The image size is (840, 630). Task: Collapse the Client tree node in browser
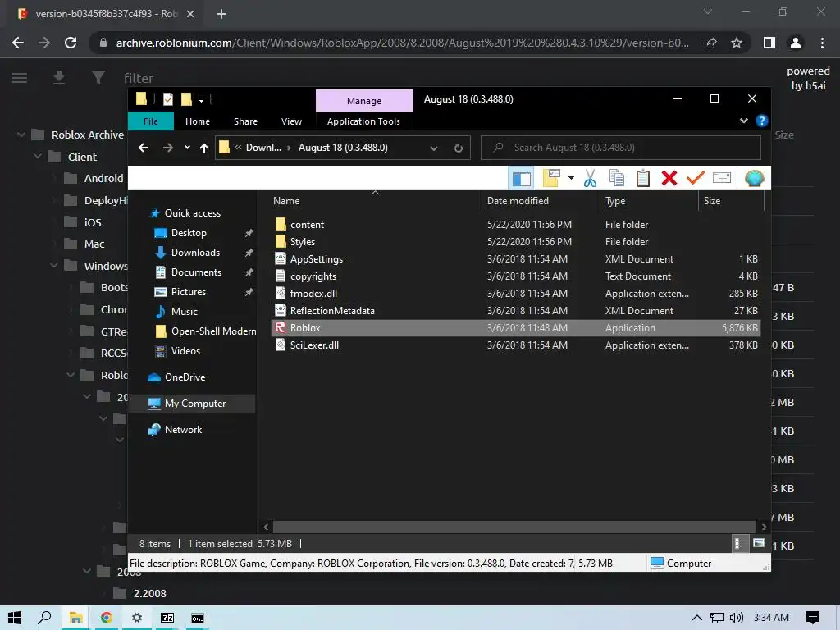click(x=38, y=157)
